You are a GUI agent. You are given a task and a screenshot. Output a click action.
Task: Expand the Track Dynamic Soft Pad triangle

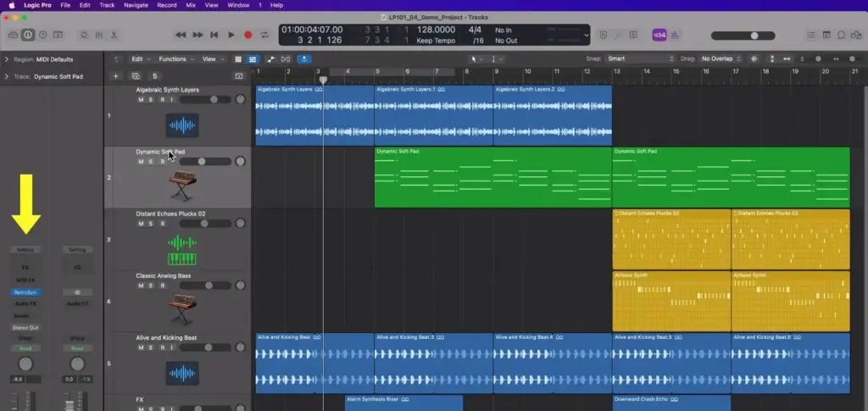click(x=7, y=76)
